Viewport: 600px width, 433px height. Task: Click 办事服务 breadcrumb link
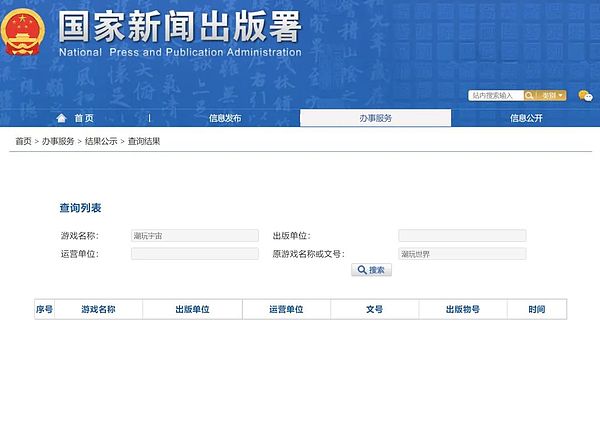coord(58,142)
